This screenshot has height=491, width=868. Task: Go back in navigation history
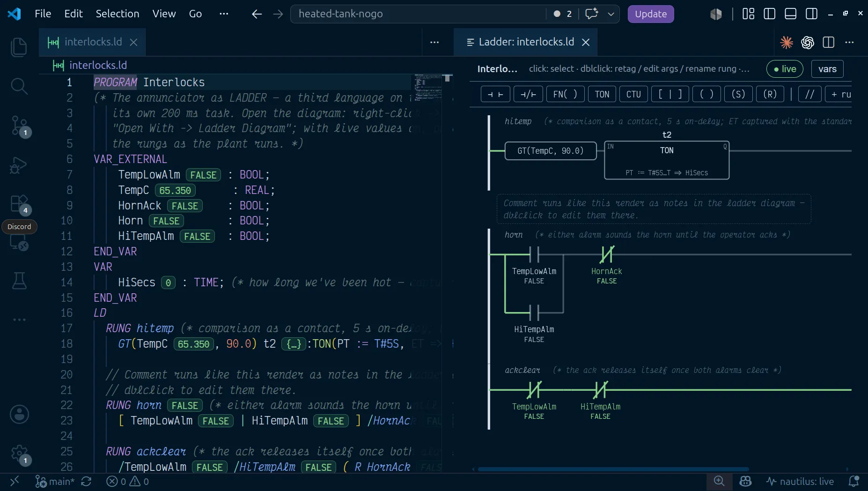pyautogui.click(x=256, y=14)
